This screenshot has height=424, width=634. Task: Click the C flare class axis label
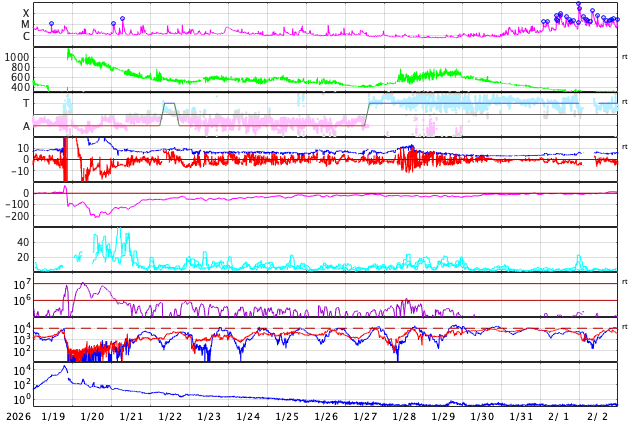point(26,37)
